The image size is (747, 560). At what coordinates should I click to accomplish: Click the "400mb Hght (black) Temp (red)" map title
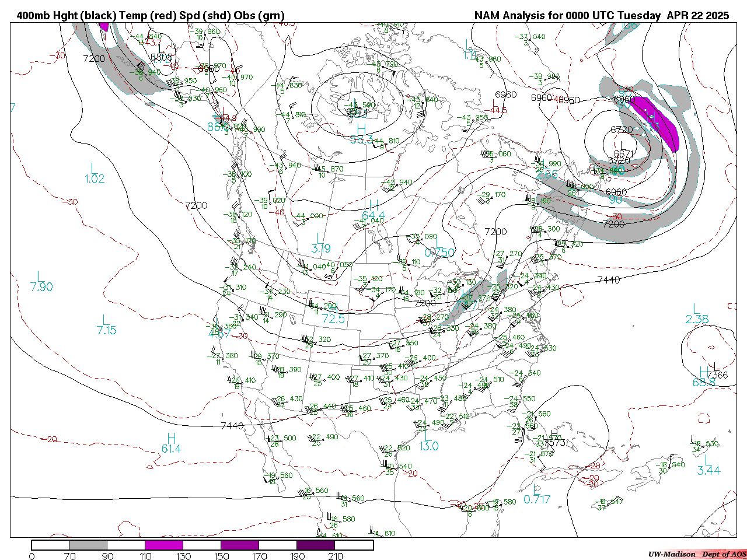(96, 16)
